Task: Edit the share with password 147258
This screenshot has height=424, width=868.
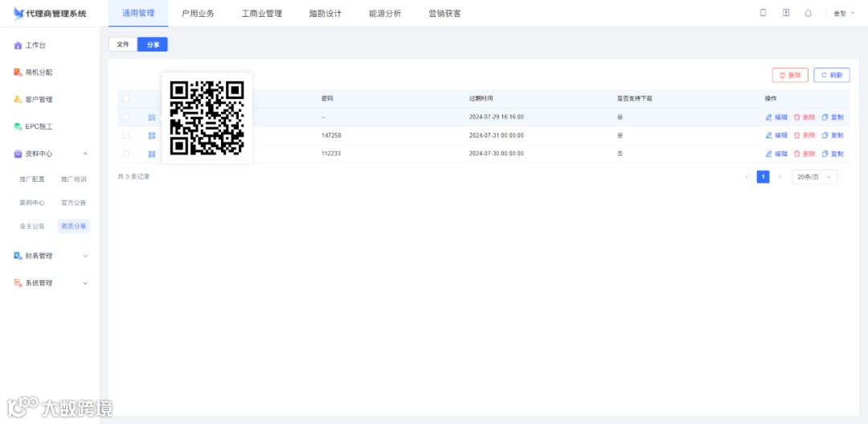Action: tap(776, 135)
